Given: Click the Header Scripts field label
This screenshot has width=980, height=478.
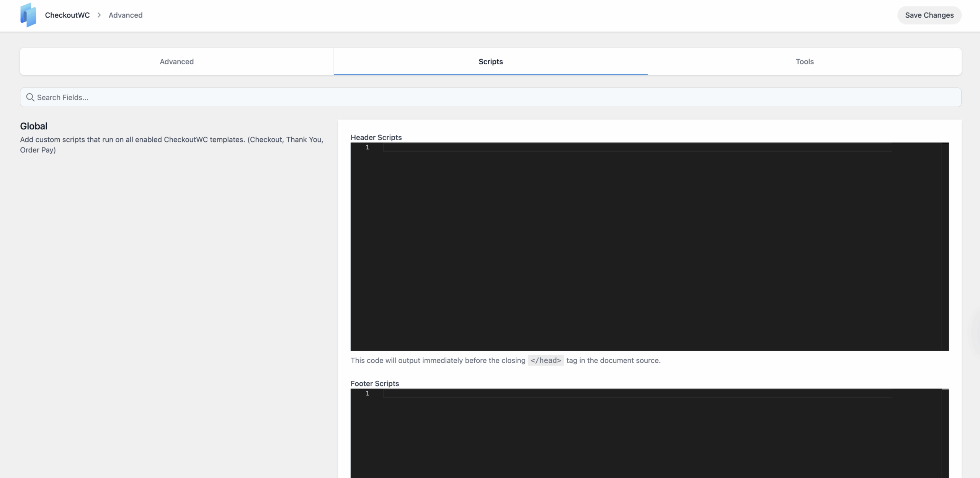Looking at the screenshot, I should point(376,137).
